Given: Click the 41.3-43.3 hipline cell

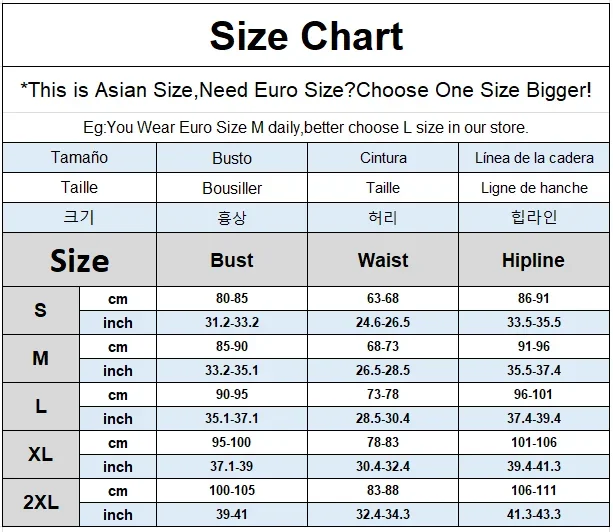Looking at the screenshot, I should (x=534, y=514).
